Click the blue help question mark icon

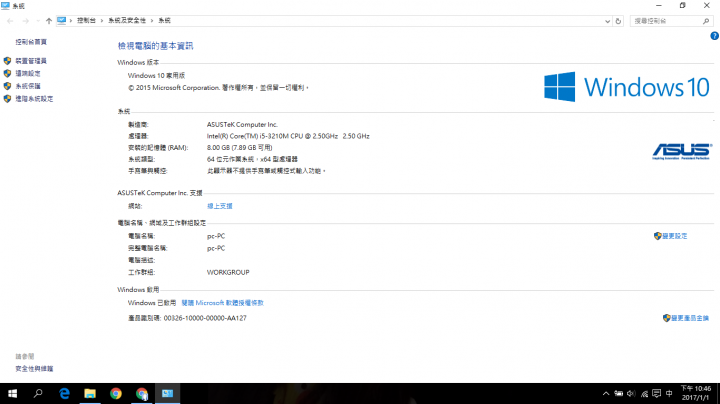click(x=714, y=36)
